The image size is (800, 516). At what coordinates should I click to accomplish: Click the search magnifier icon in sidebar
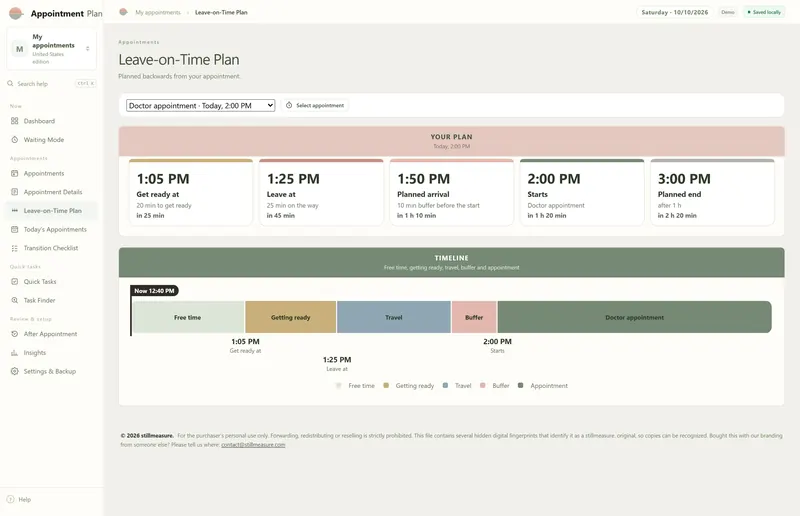point(10,83)
